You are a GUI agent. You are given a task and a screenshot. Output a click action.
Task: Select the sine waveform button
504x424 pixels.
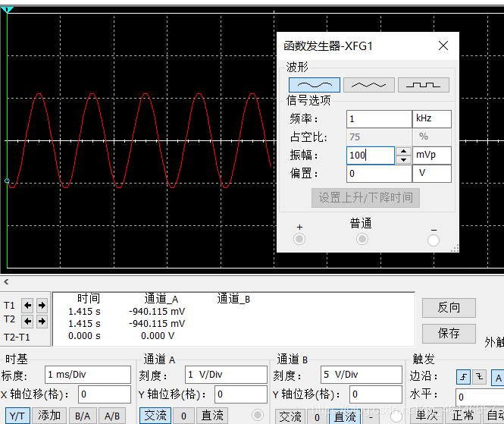(315, 85)
